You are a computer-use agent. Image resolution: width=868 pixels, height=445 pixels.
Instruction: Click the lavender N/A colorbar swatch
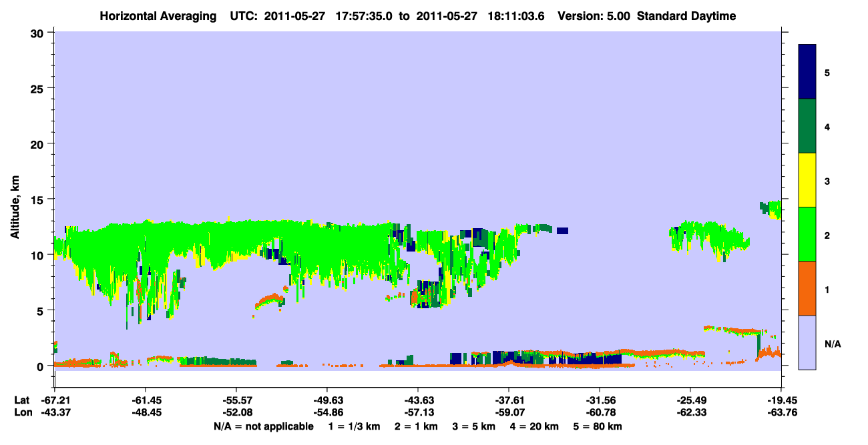click(807, 342)
